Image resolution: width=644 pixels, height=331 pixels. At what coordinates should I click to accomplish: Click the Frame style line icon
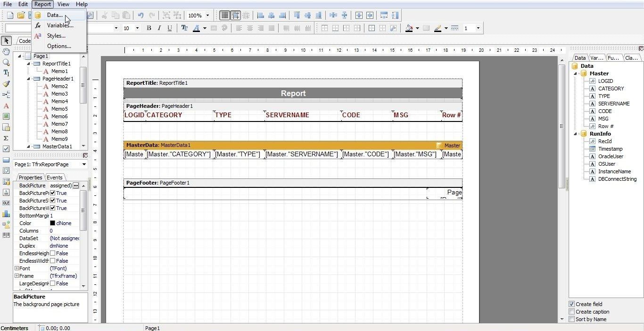(455, 28)
